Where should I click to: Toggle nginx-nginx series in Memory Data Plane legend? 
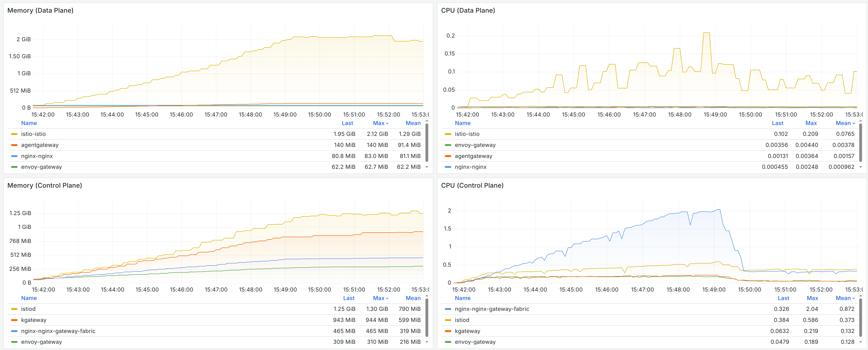tap(37, 156)
